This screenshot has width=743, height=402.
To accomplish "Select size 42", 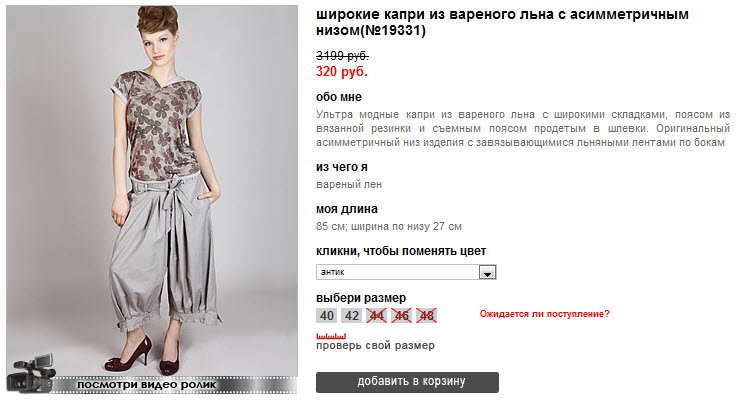I will click(x=352, y=316).
